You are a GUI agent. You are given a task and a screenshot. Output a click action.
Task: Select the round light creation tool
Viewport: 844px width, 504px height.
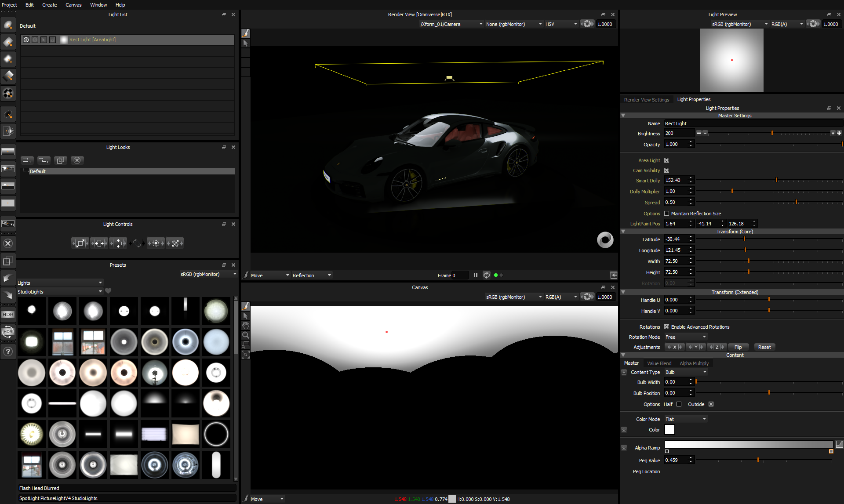click(8, 25)
